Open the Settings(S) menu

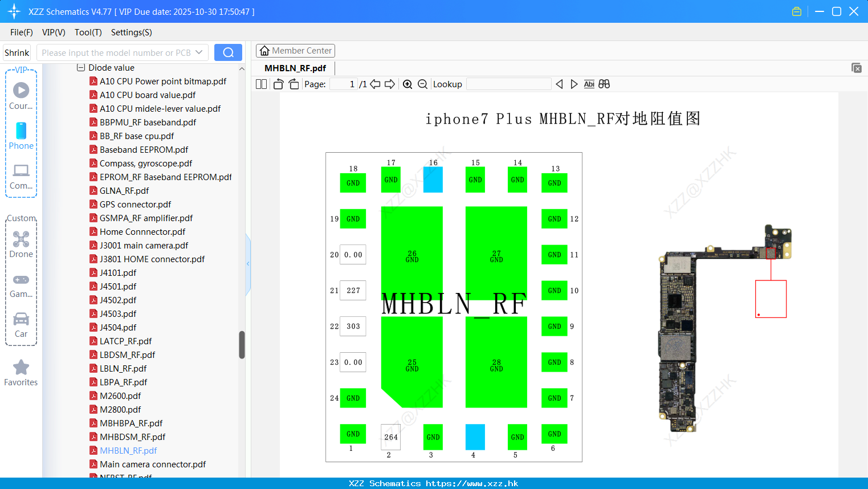[131, 32]
